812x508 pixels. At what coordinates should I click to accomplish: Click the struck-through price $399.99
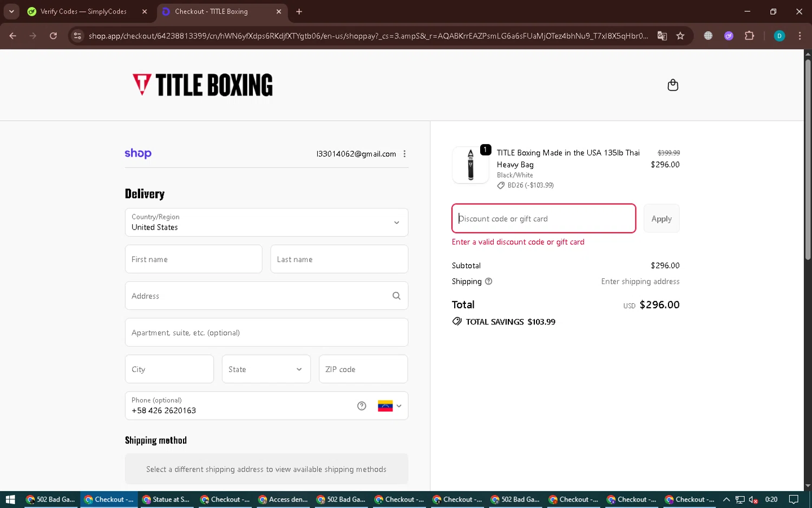click(x=669, y=153)
